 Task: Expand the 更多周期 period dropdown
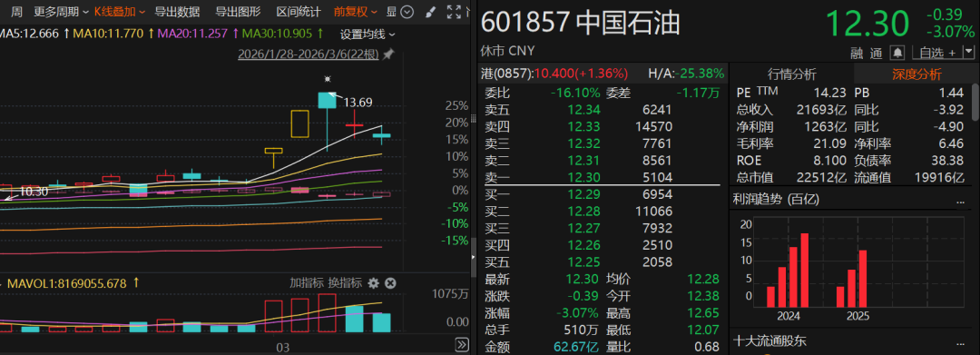pos(61,11)
